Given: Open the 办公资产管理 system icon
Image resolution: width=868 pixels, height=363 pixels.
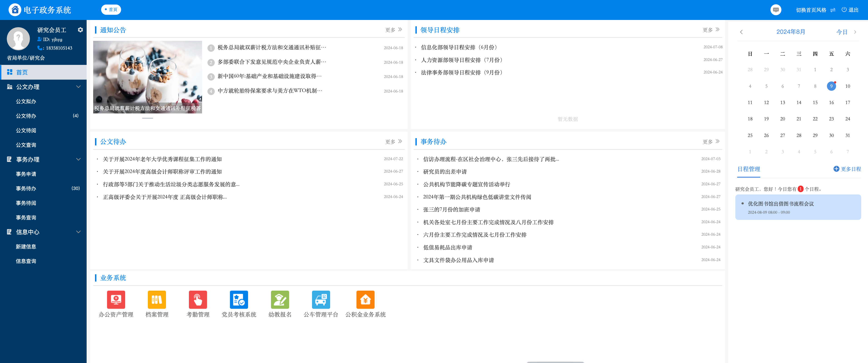Looking at the screenshot, I should click(x=116, y=299).
